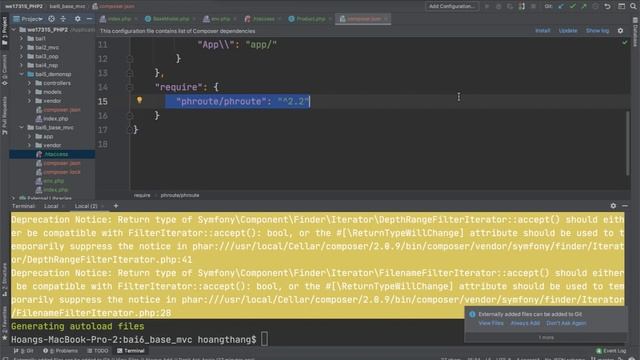
Task: Open Event Log in status bar
Action: click(x=611, y=351)
